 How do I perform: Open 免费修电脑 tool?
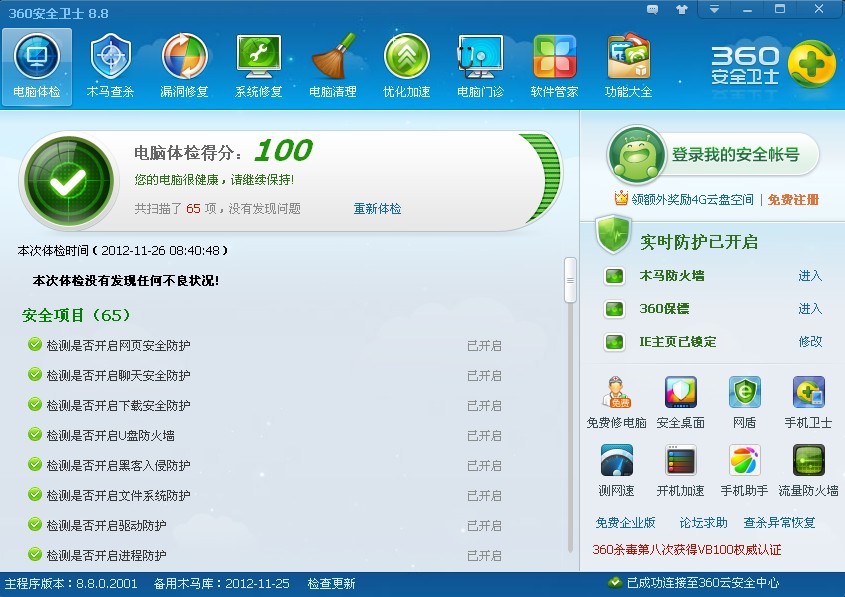pos(617,402)
